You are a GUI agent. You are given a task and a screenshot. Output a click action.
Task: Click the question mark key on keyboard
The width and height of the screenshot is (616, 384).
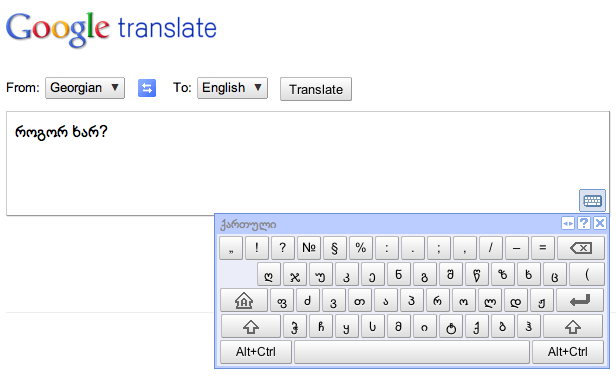point(282,248)
